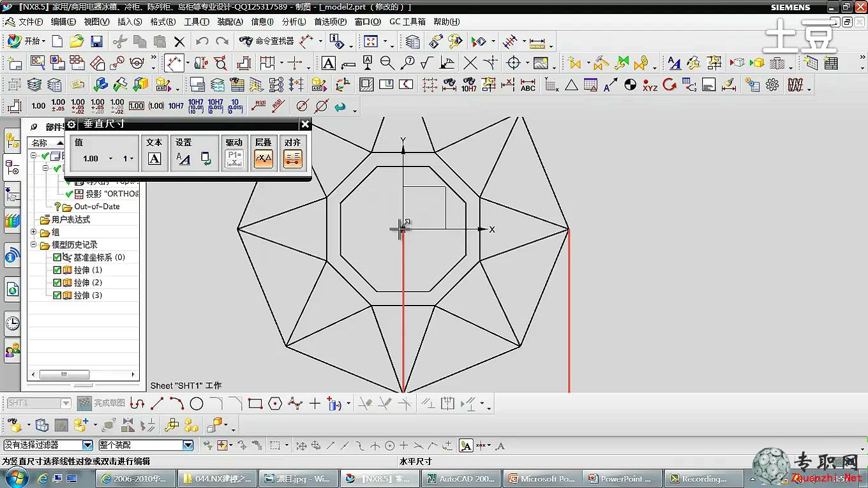This screenshot has height=488, width=868.
Task: Select the sketch line tool
Action: click(157, 404)
